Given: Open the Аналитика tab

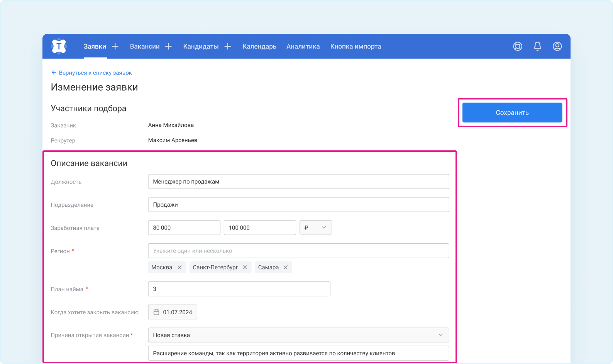Looking at the screenshot, I should click(x=303, y=46).
